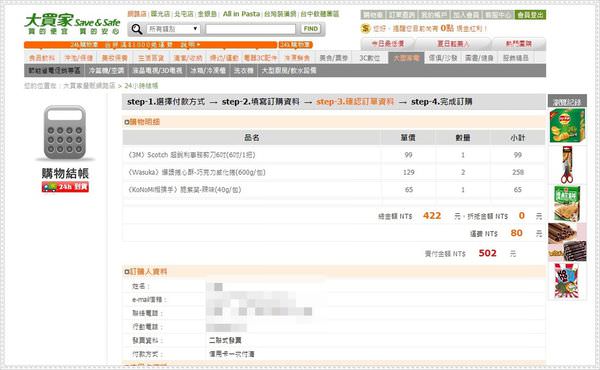Click the magnifying glass search icon
600x370 pixels.
click(137, 29)
